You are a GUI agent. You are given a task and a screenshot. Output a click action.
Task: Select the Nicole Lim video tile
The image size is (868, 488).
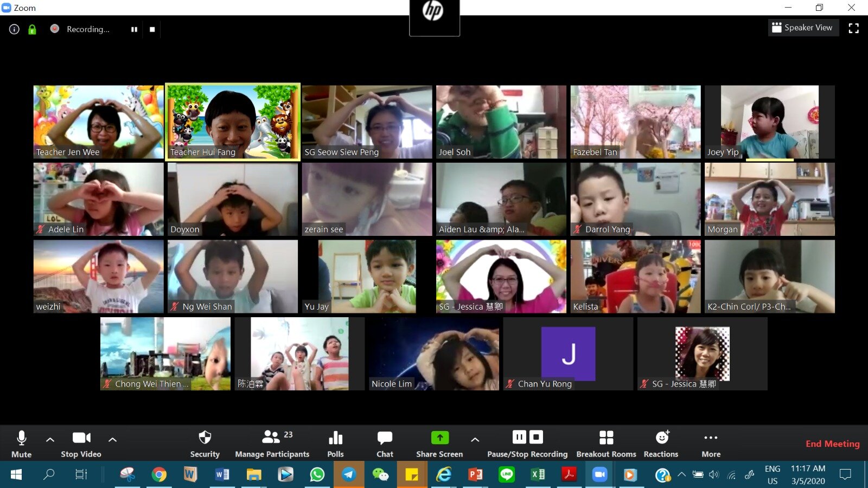[x=433, y=354]
